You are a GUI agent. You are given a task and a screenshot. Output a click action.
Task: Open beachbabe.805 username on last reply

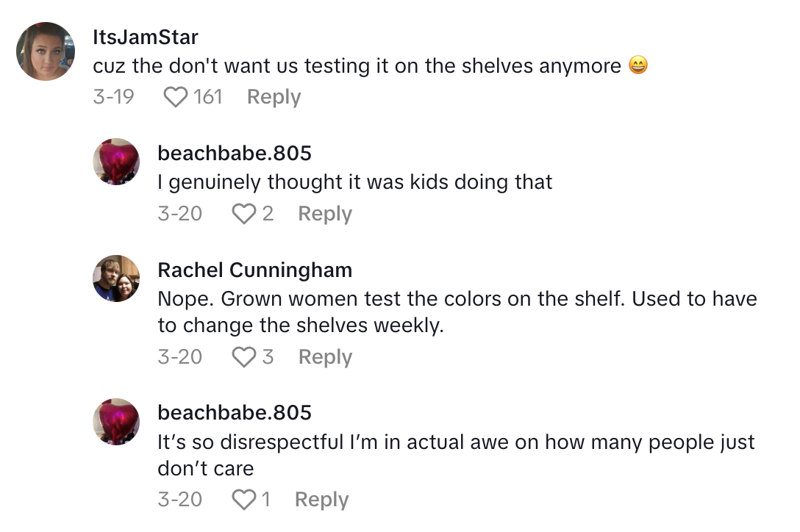pyautogui.click(x=235, y=413)
